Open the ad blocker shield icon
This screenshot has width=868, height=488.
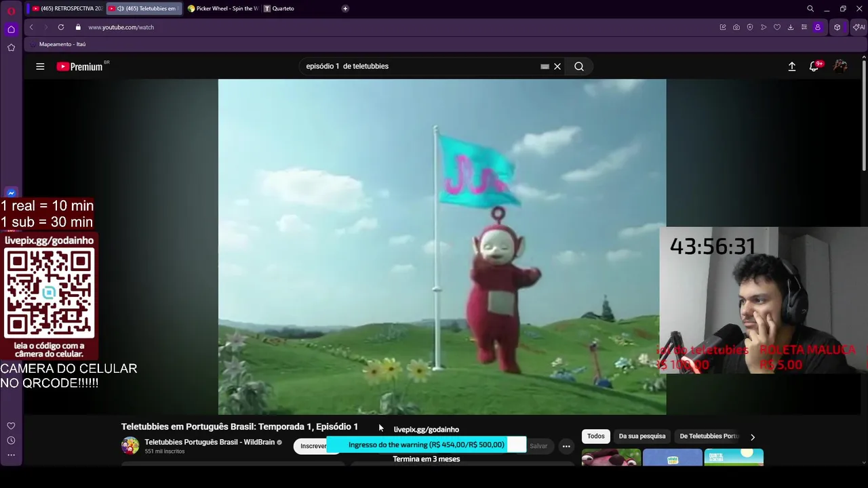coord(750,27)
